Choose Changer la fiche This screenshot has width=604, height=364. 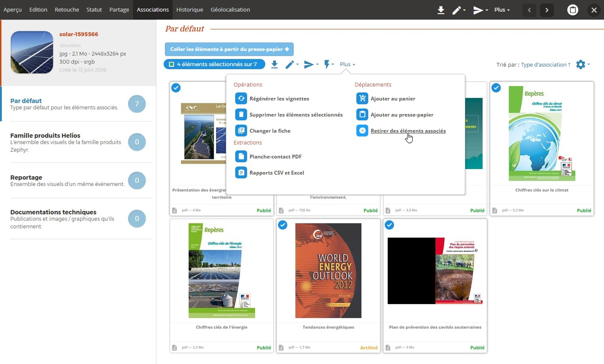270,131
